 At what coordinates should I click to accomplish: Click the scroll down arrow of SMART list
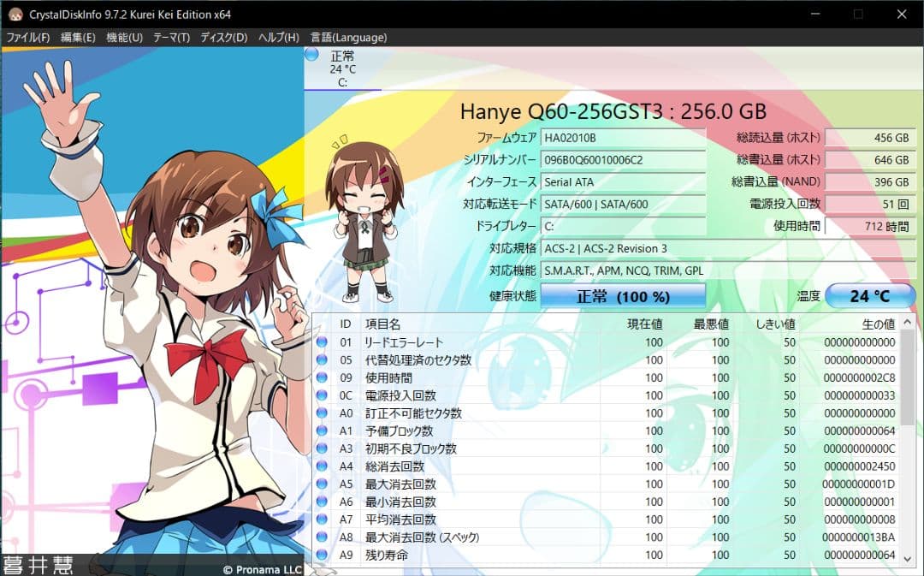[908, 558]
